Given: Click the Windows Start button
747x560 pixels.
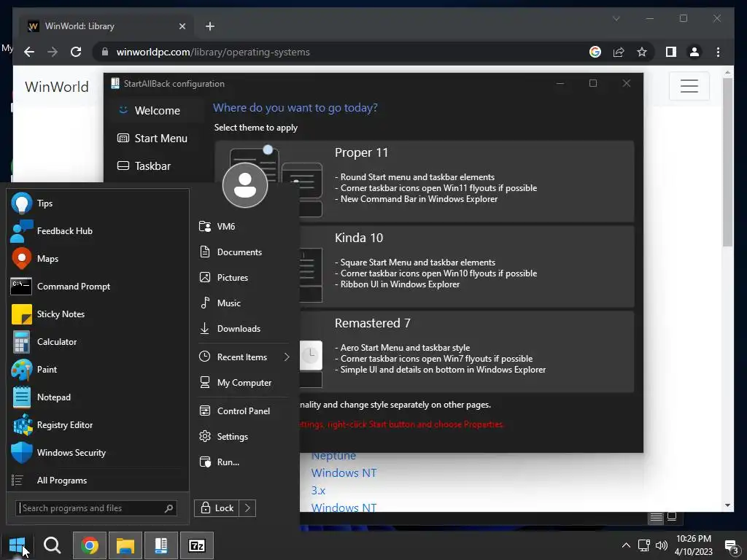Looking at the screenshot, I should click(x=18, y=545).
